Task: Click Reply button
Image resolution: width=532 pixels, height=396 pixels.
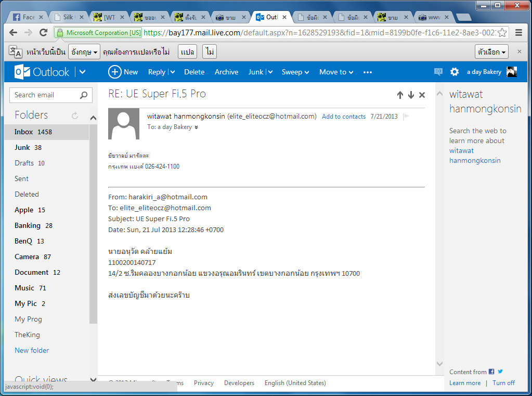Action: [x=157, y=72]
